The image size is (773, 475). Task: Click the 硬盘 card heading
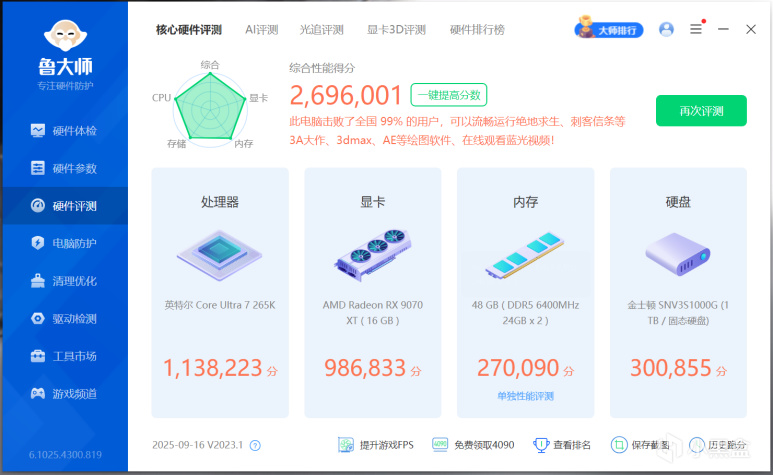pos(678,202)
